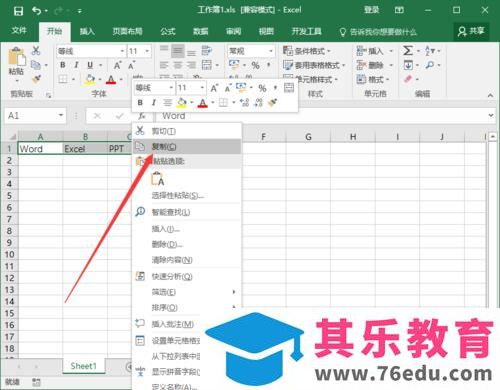Image resolution: width=500 pixels, height=390 pixels.
Task: Expand the formula bar with right-edge chevron
Action: click(491, 115)
